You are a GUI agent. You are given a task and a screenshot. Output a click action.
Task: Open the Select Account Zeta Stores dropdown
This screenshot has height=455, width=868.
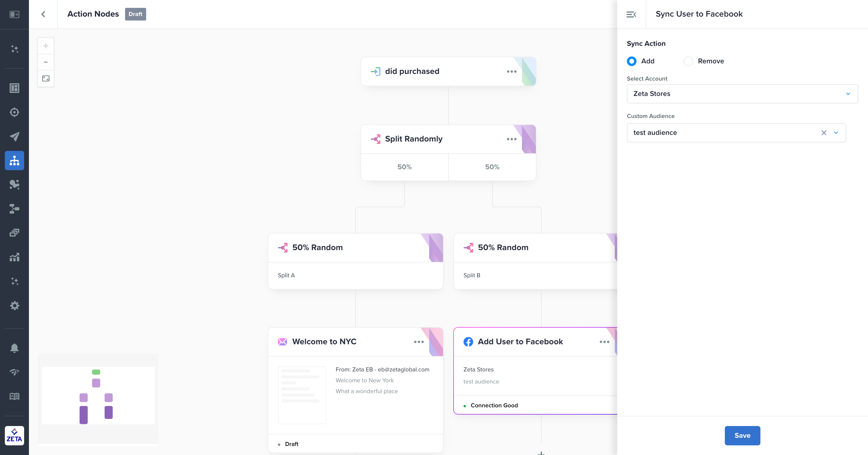[x=742, y=94]
